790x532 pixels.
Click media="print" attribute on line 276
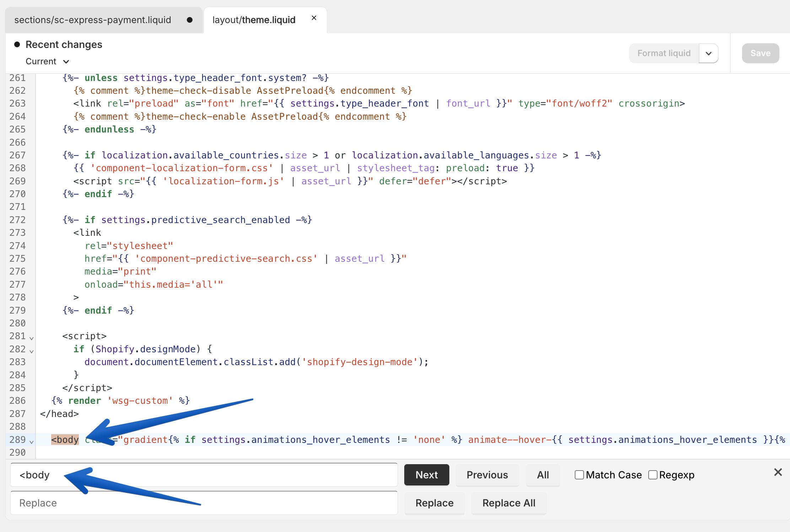(120, 271)
